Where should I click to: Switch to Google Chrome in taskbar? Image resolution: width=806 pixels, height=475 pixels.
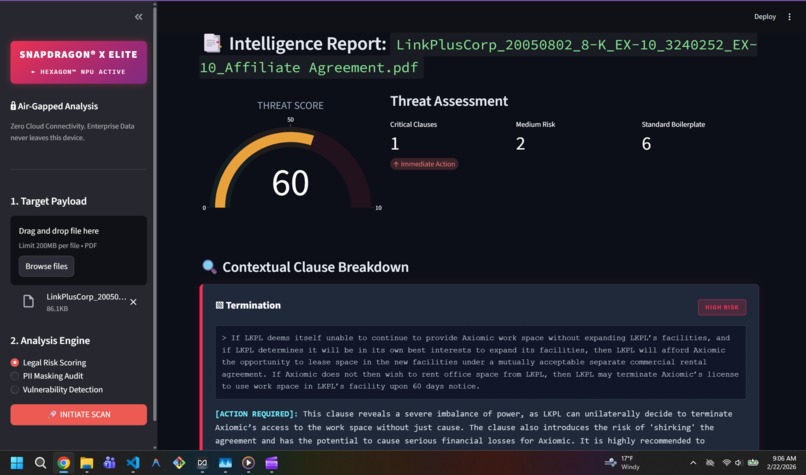64,463
